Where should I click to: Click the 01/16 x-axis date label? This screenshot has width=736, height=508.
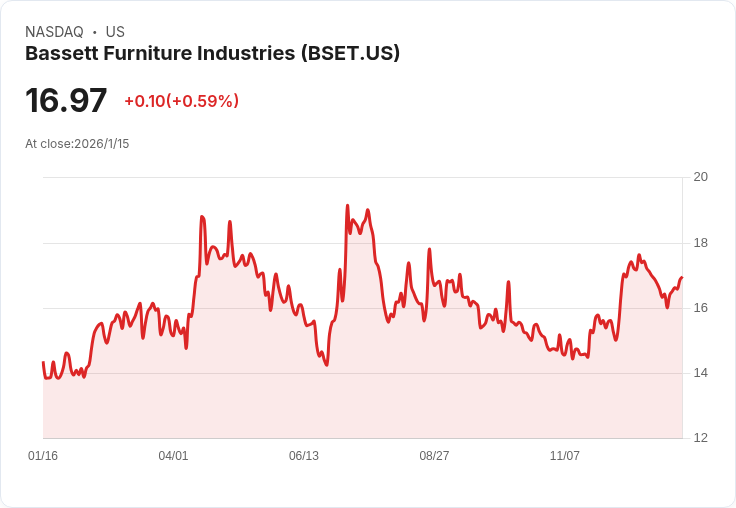pyautogui.click(x=43, y=455)
